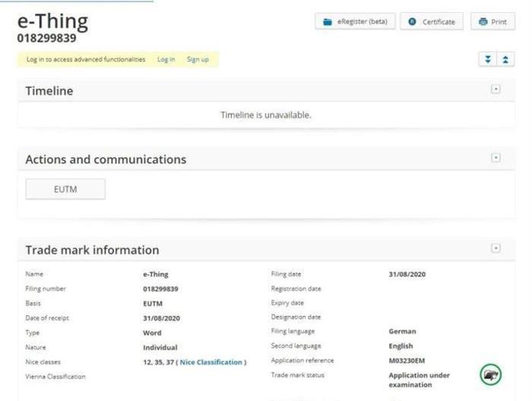Click the Trade mark information heading

pos(92,250)
